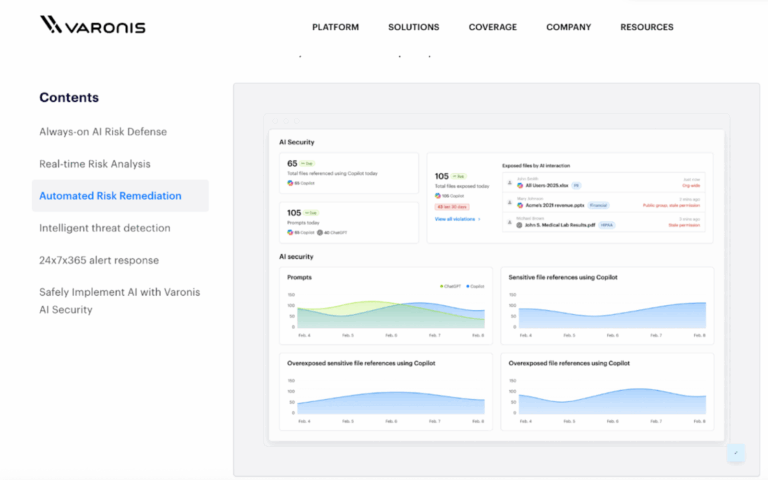Viewport: 768px width, 480px height.
Task: Click the Prompts chart title
Action: 299,277
